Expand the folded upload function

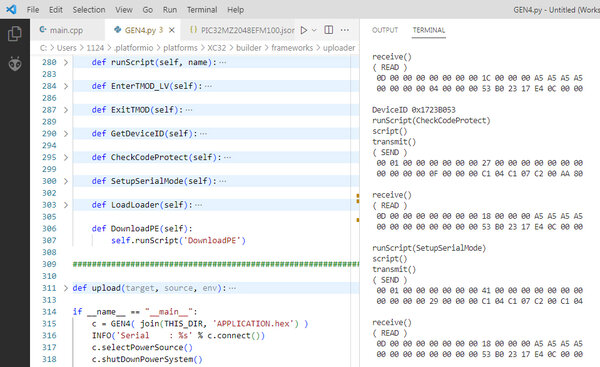(x=66, y=288)
